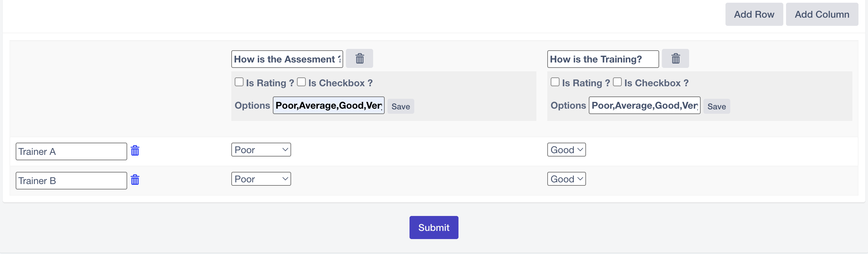Screen dimensions: 868x254
Task: Open Trainer B's Assessment dropdown showing Poor
Action: point(261,179)
